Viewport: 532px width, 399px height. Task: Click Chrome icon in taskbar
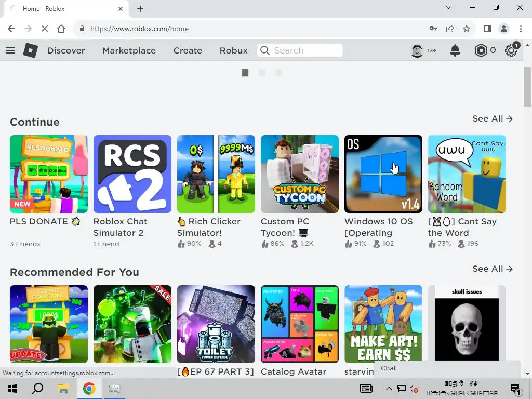coord(89,389)
